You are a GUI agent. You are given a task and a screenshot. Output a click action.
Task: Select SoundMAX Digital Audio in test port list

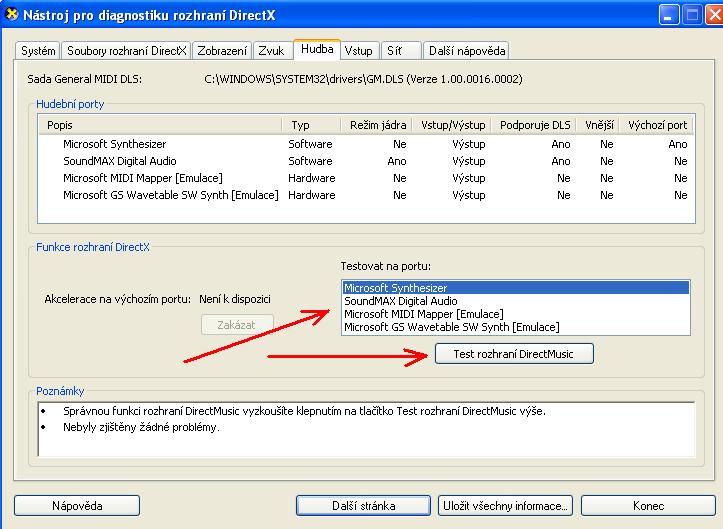point(516,301)
